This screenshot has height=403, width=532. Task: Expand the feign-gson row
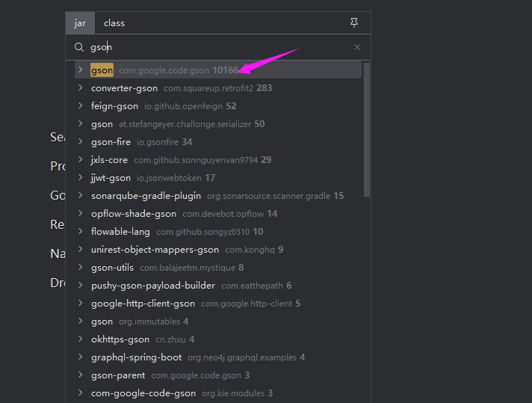click(81, 106)
